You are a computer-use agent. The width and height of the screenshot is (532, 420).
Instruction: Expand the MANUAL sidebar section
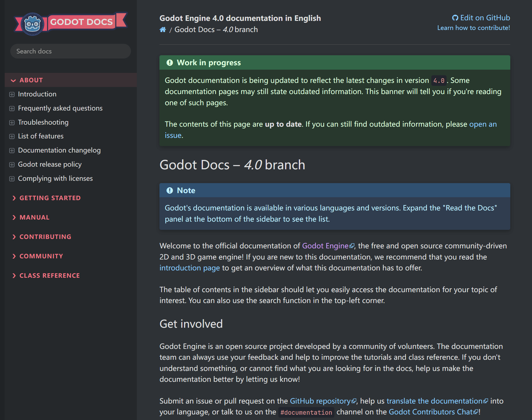(x=34, y=217)
